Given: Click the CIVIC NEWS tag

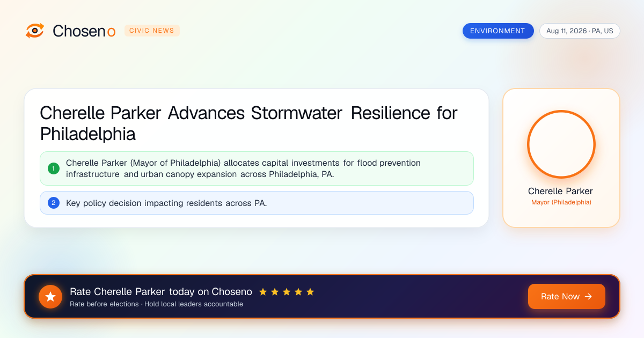Looking at the screenshot, I should (x=152, y=31).
